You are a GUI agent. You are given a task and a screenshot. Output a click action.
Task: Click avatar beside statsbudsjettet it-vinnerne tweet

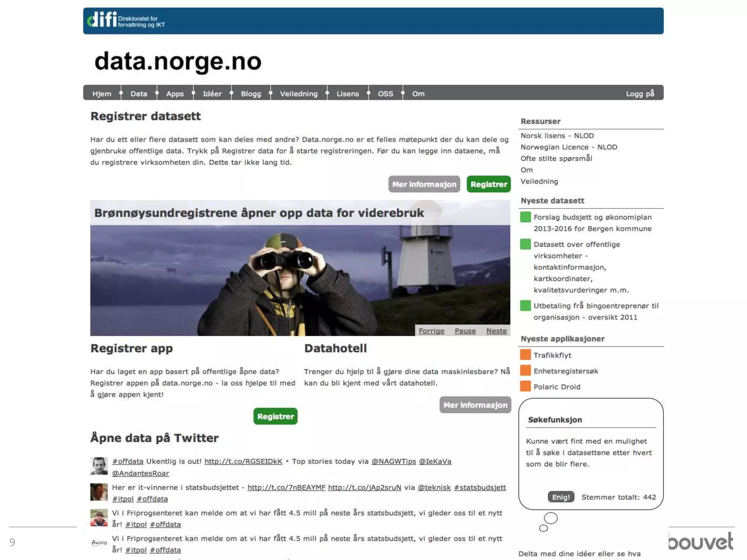click(99, 492)
